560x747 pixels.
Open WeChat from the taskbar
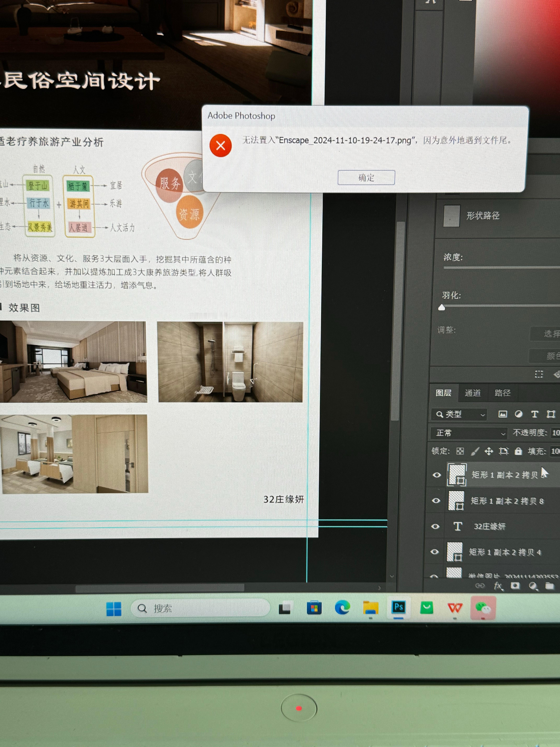pyautogui.click(x=483, y=608)
